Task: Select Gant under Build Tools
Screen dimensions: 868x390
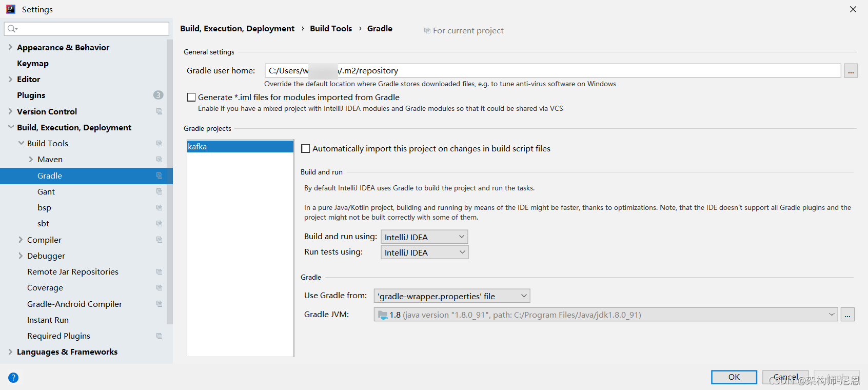Action: click(46, 191)
